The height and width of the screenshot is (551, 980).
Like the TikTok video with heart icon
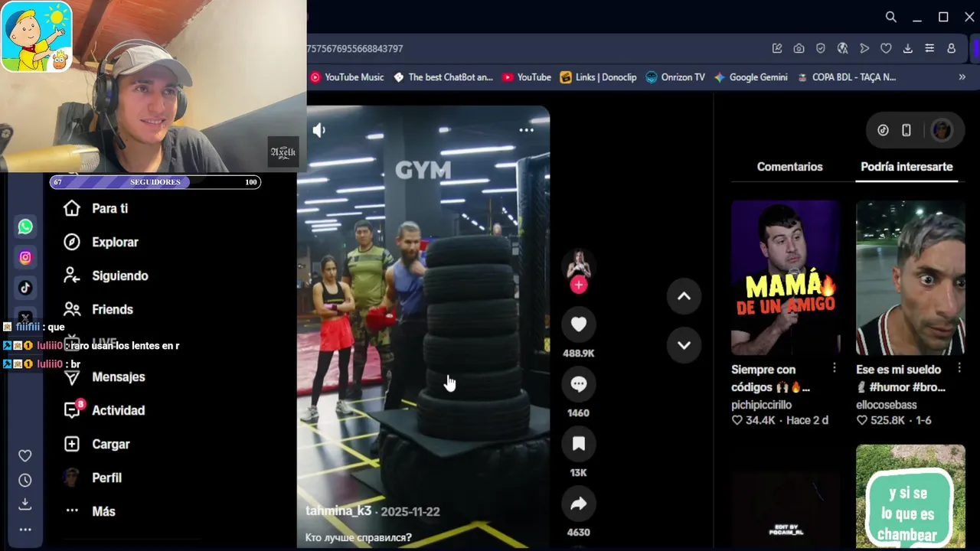click(579, 324)
